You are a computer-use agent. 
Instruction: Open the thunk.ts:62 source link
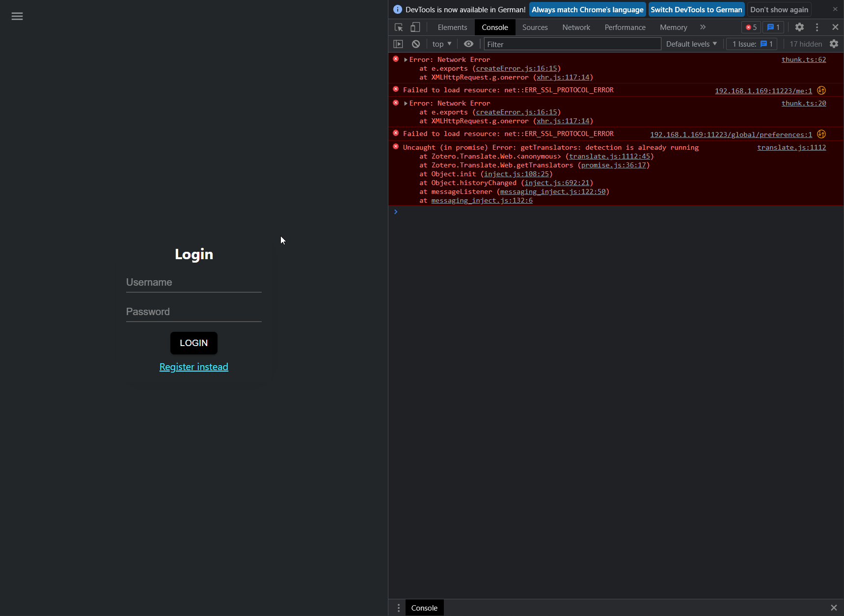[804, 59]
